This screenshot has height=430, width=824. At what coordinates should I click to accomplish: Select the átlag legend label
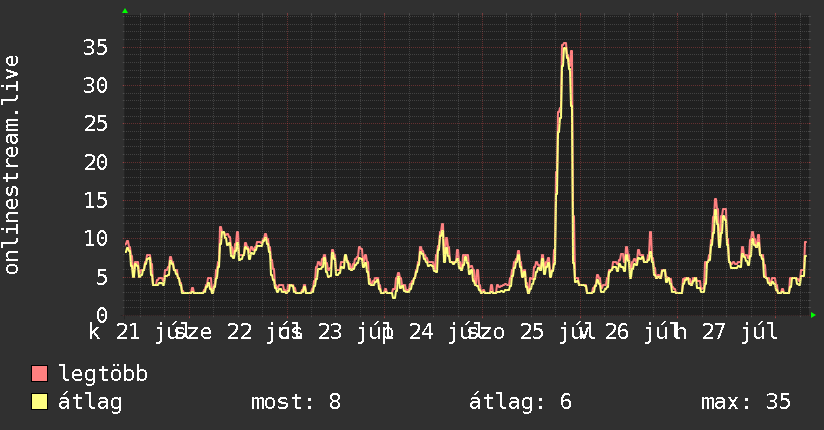click(x=90, y=402)
